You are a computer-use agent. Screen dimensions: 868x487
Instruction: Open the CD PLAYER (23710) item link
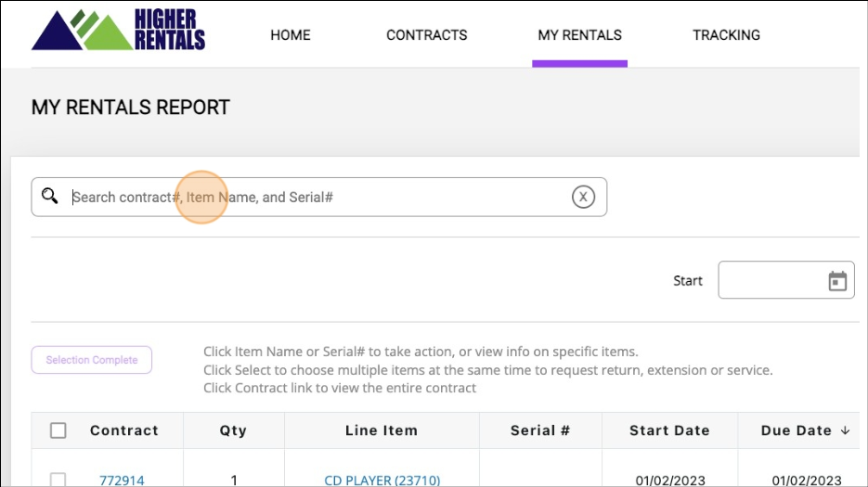click(x=382, y=480)
